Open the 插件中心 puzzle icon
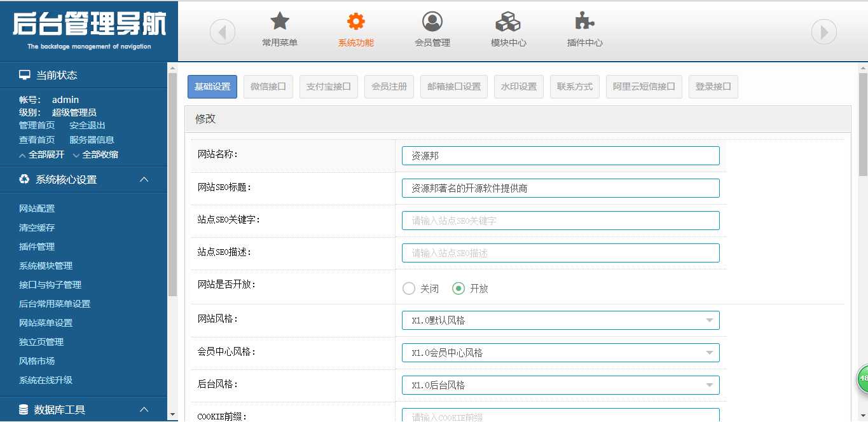Image resolution: width=868 pixels, height=422 pixels. [584, 21]
